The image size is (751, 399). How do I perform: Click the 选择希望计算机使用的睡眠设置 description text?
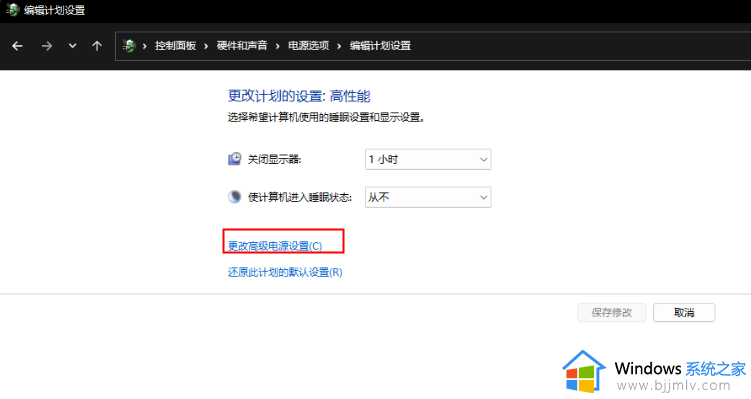pyautogui.click(x=326, y=117)
